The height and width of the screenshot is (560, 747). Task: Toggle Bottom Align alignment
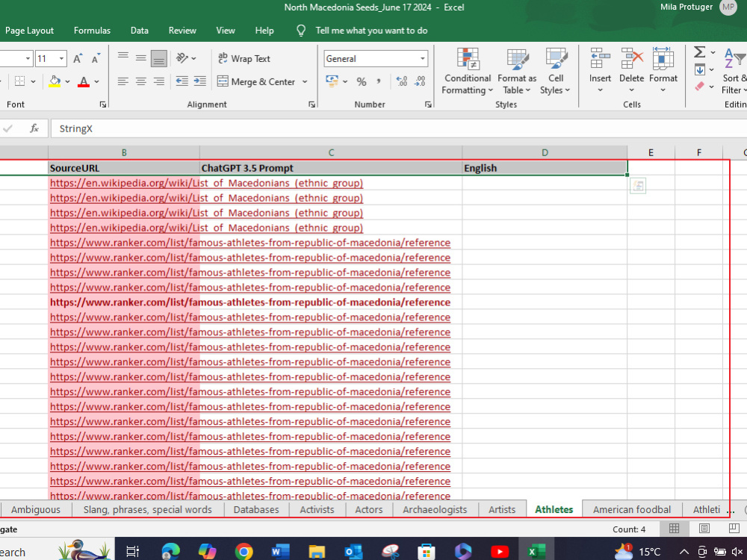158,58
